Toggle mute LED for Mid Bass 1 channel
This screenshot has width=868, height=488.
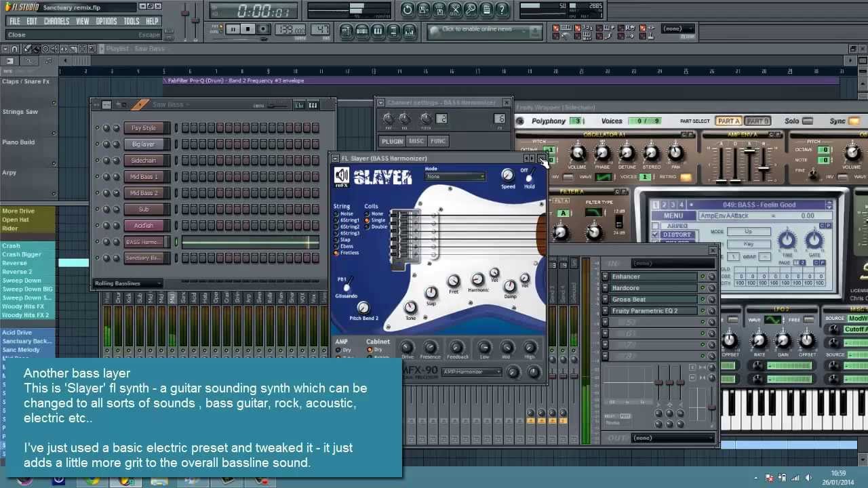click(x=97, y=177)
